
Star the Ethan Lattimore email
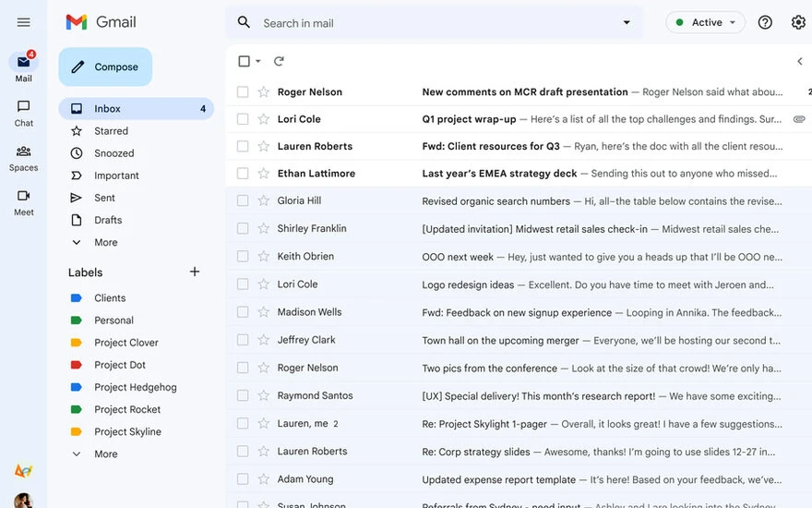click(264, 173)
